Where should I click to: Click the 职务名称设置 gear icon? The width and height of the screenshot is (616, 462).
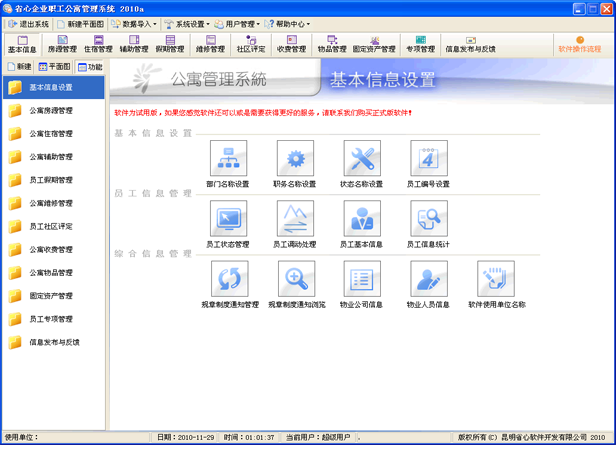pos(295,159)
